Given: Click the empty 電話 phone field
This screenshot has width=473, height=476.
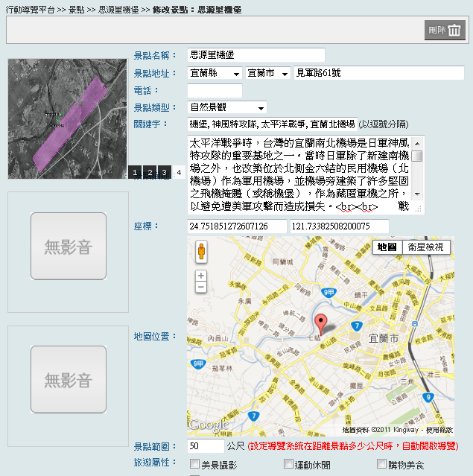Looking at the screenshot, I should tap(215, 90).
